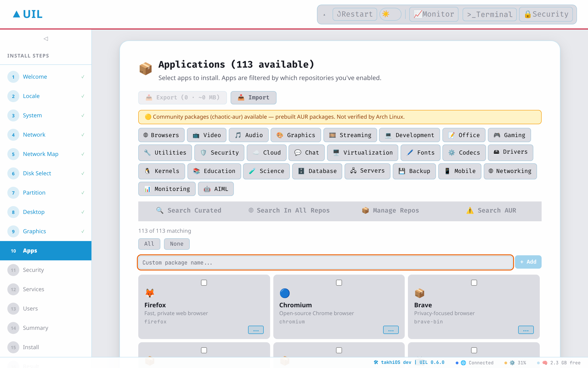The image size is (588, 368).
Task: Filter by Graphics category chip
Action: pos(296,135)
